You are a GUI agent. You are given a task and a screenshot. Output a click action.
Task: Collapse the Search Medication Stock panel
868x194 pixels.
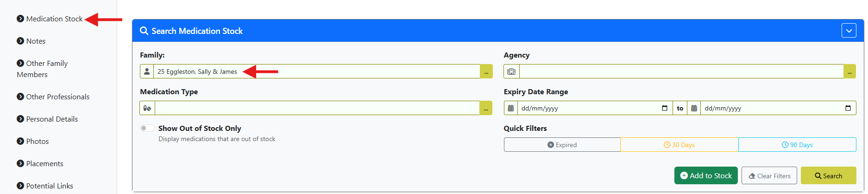click(849, 31)
